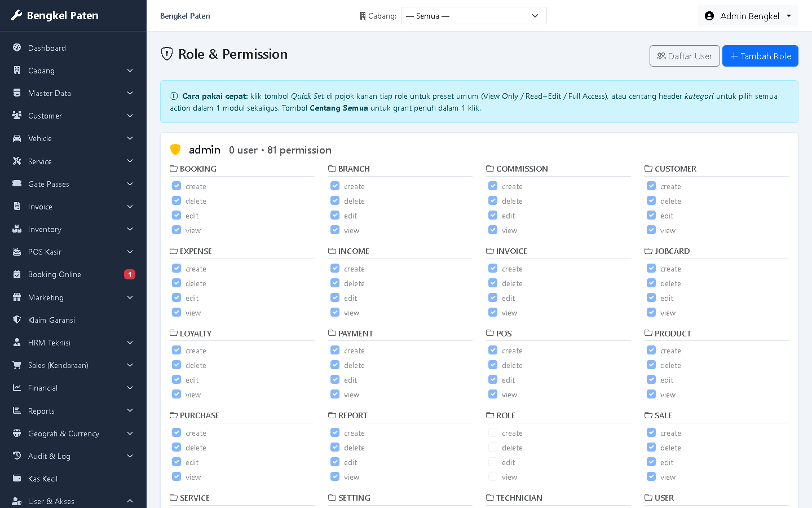This screenshot has width=812, height=508.
Task: Click the Daftar User button
Action: (685, 56)
